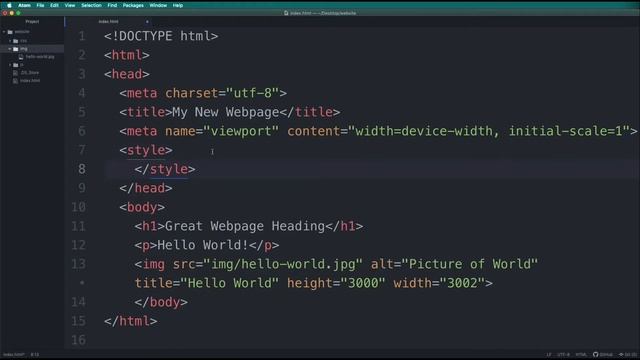
Task: Click the width "3002" value
Action: (x=462, y=283)
